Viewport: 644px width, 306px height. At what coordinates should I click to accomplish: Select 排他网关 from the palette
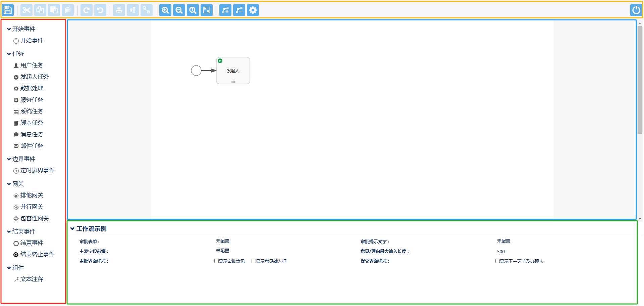tap(32, 195)
